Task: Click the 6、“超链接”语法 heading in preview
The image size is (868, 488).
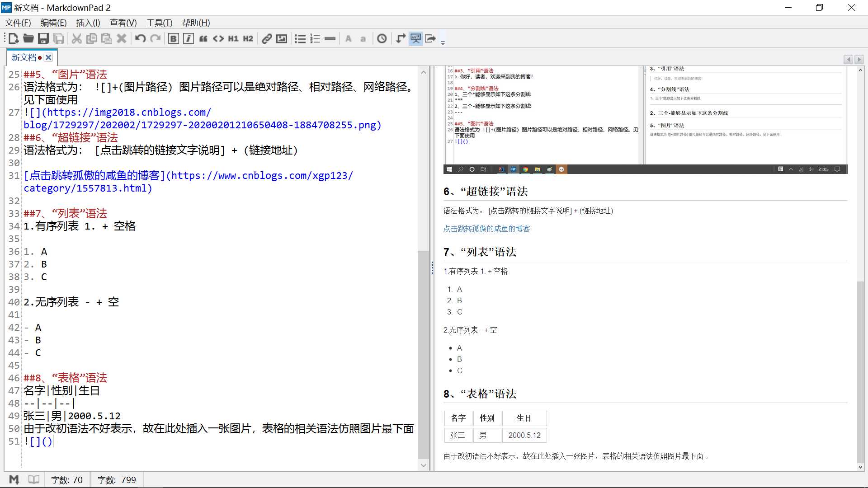Action: [486, 192]
